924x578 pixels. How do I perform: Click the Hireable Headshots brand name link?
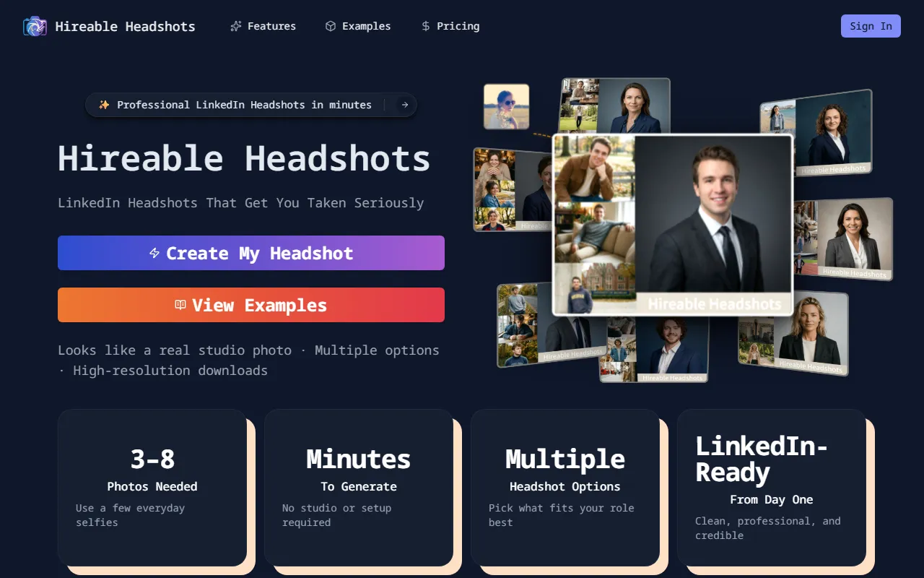pos(126,27)
